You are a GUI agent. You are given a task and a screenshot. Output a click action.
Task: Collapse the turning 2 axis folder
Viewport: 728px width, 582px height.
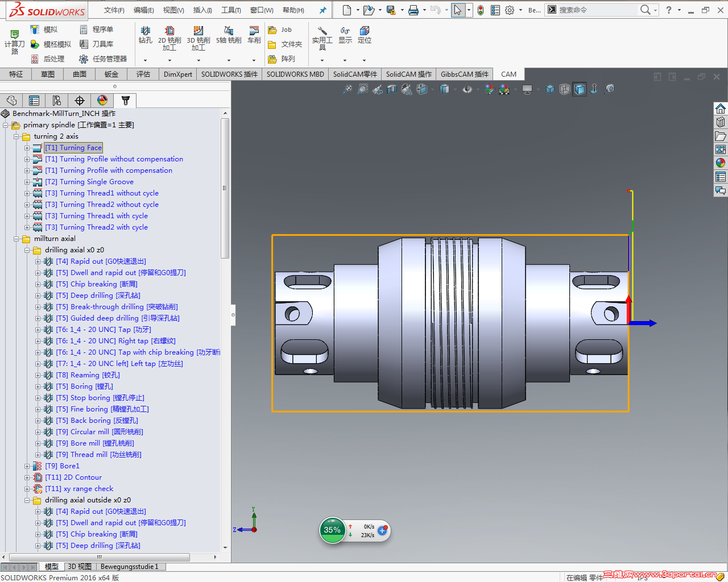pyautogui.click(x=16, y=136)
